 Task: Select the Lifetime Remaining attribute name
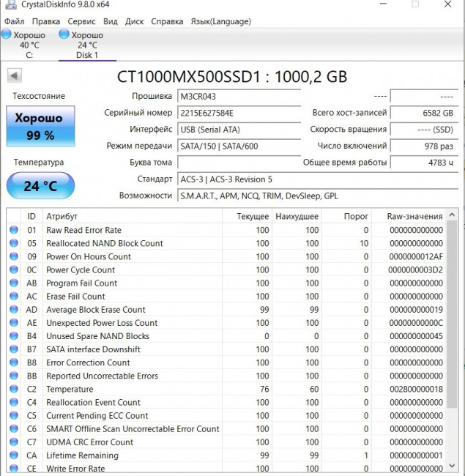(x=82, y=455)
